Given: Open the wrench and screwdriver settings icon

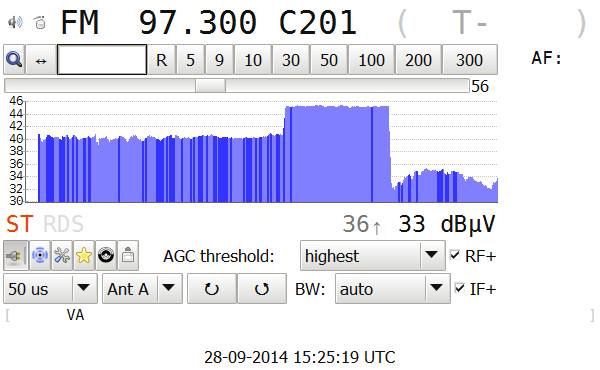Looking at the screenshot, I should tap(62, 255).
